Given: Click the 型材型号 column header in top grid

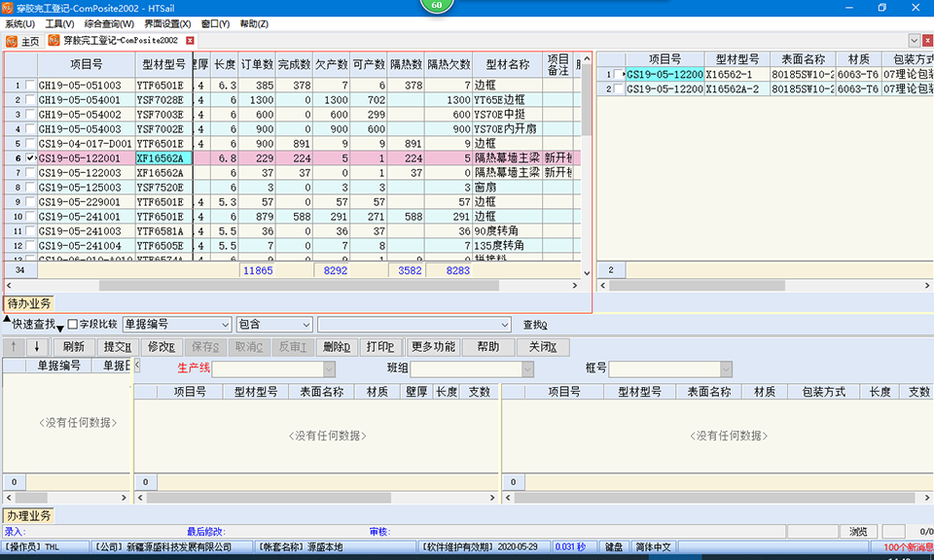Looking at the screenshot, I should pyautogui.click(x=163, y=64).
